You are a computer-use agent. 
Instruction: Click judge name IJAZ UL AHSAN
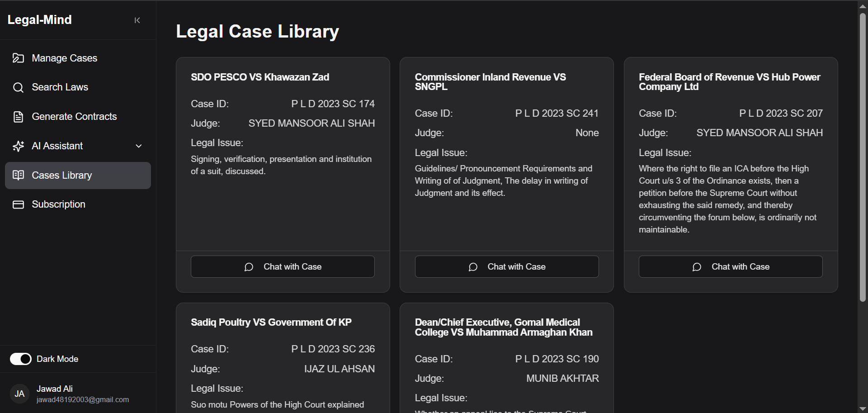[340, 369]
